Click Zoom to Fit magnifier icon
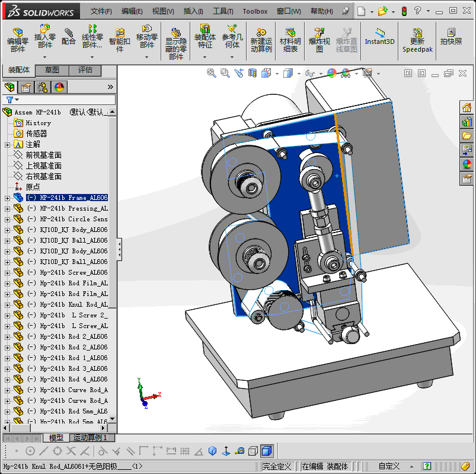 (x=211, y=73)
